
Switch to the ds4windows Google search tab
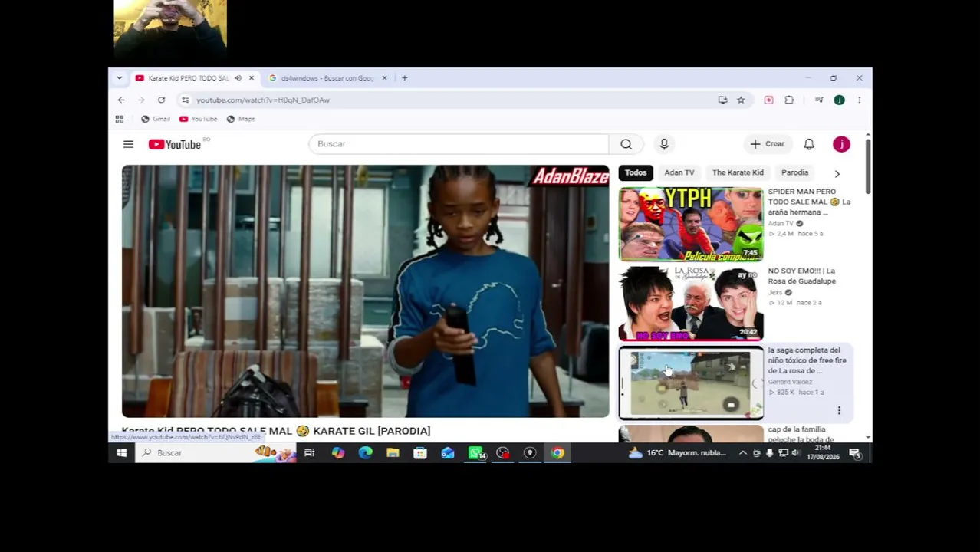(327, 77)
